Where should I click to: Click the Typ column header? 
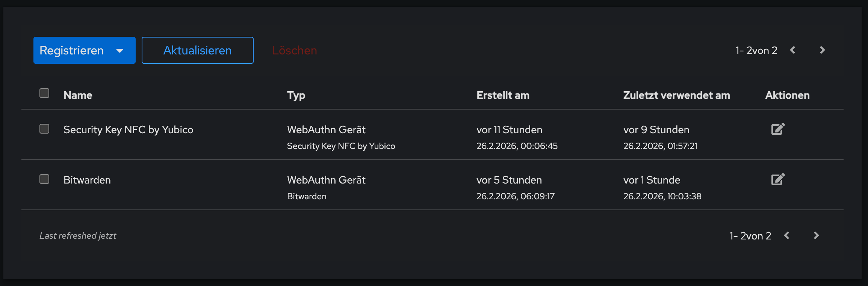pyautogui.click(x=296, y=95)
